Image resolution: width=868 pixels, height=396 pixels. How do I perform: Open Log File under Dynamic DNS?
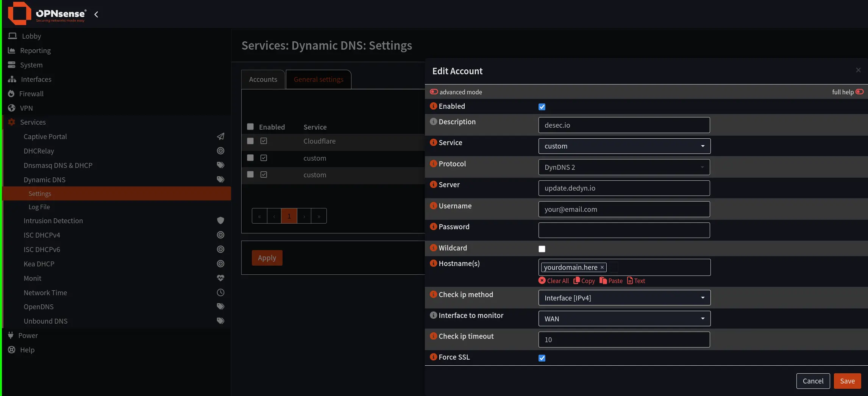[39, 207]
